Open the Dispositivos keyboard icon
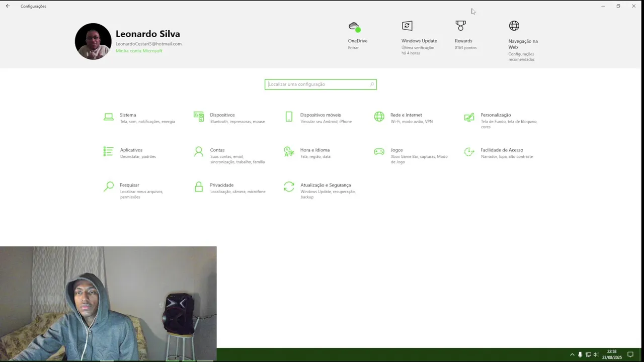The height and width of the screenshot is (362, 644). tap(199, 117)
